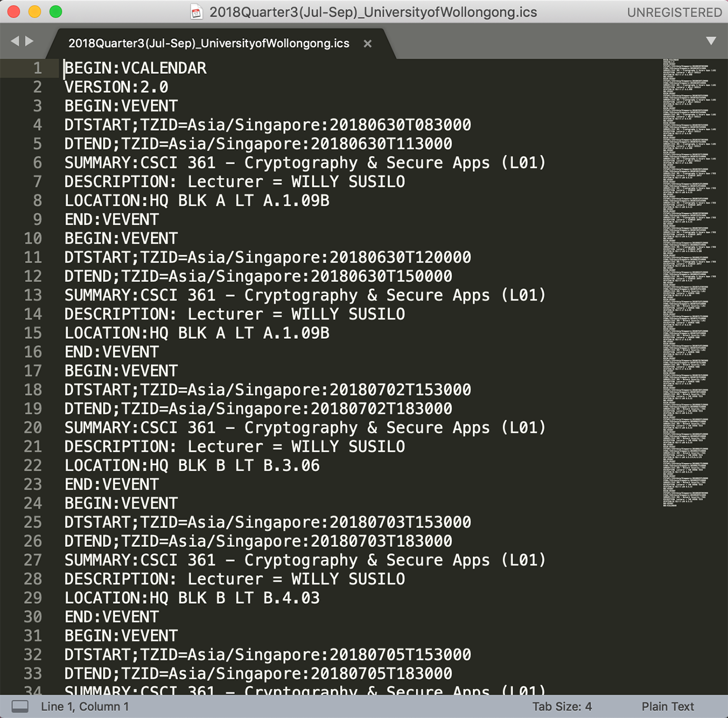Click line number 17 in the gutter
This screenshot has height=718, width=728.
[x=33, y=371]
